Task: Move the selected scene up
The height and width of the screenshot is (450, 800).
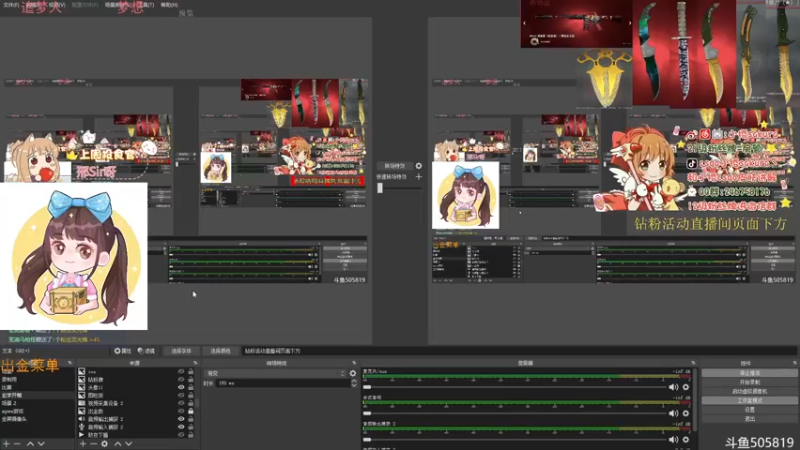Action: 30,444
